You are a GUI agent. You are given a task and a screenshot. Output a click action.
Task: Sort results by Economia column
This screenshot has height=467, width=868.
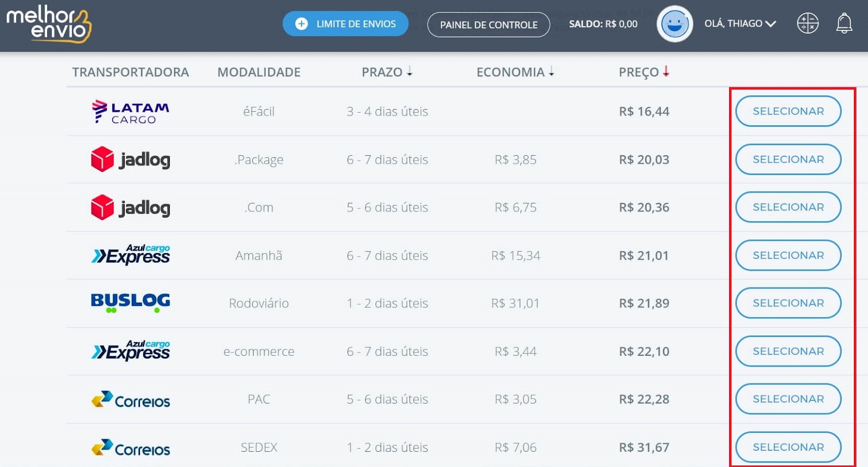click(x=515, y=72)
